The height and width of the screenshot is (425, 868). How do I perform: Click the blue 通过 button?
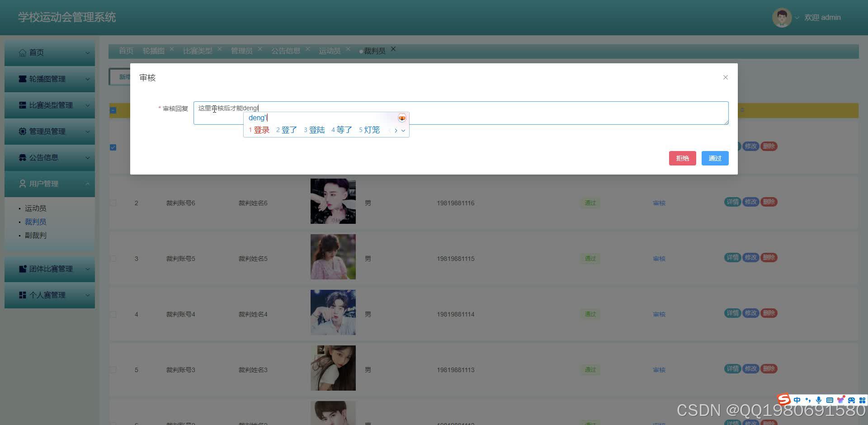click(x=715, y=158)
